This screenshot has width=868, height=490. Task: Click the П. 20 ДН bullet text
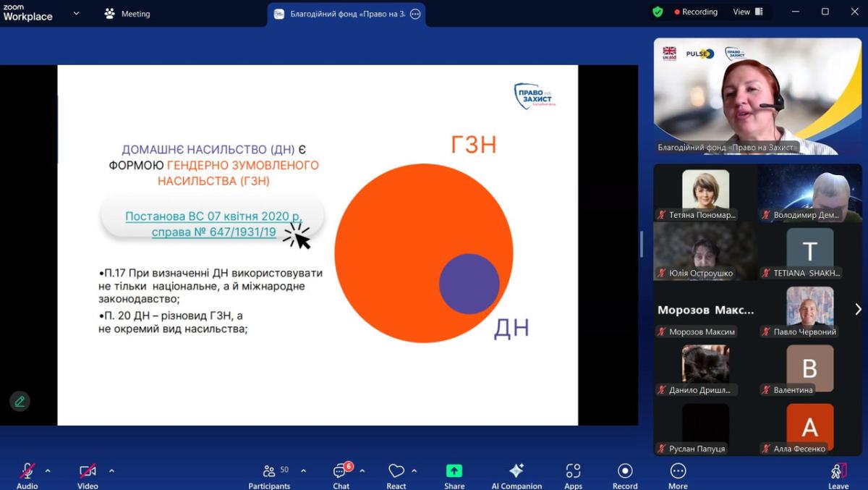click(x=174, y=322)
